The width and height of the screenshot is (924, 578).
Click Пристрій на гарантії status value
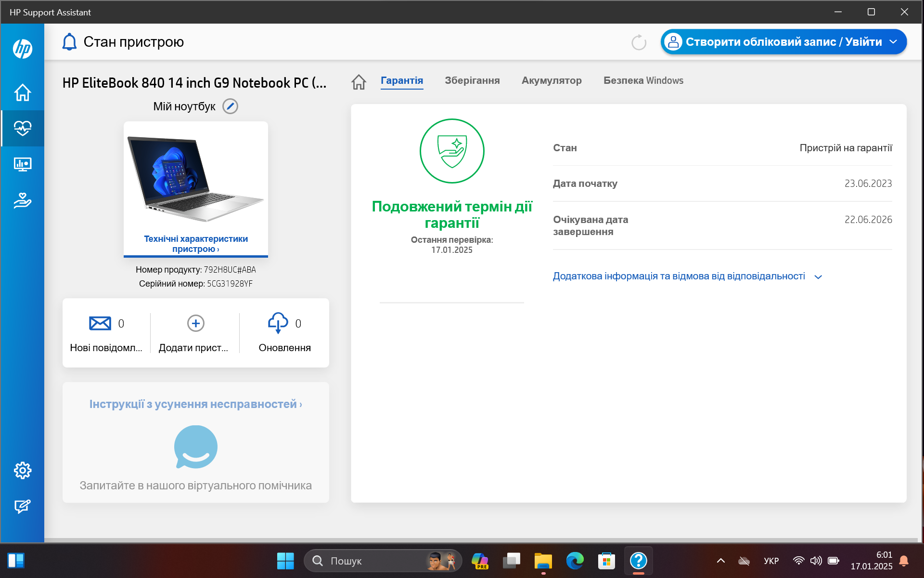click(846, 148)
